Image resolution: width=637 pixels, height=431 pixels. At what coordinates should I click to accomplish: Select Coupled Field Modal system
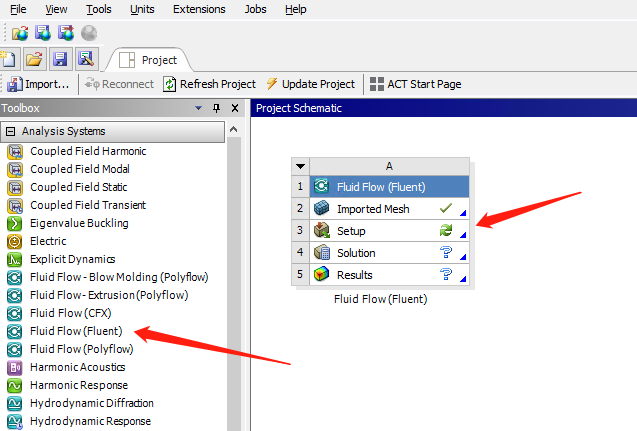click(68, 169)
